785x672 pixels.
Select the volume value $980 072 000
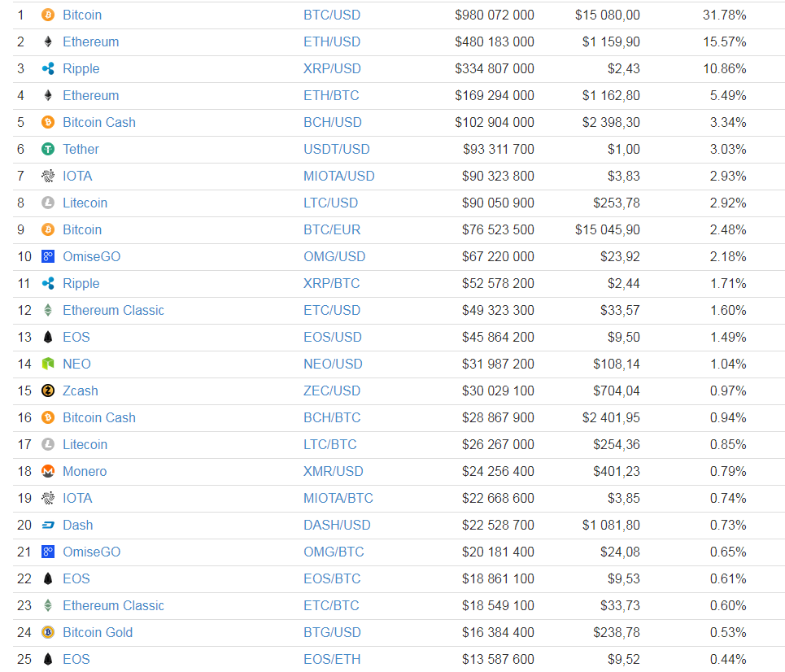pos(495,15)
